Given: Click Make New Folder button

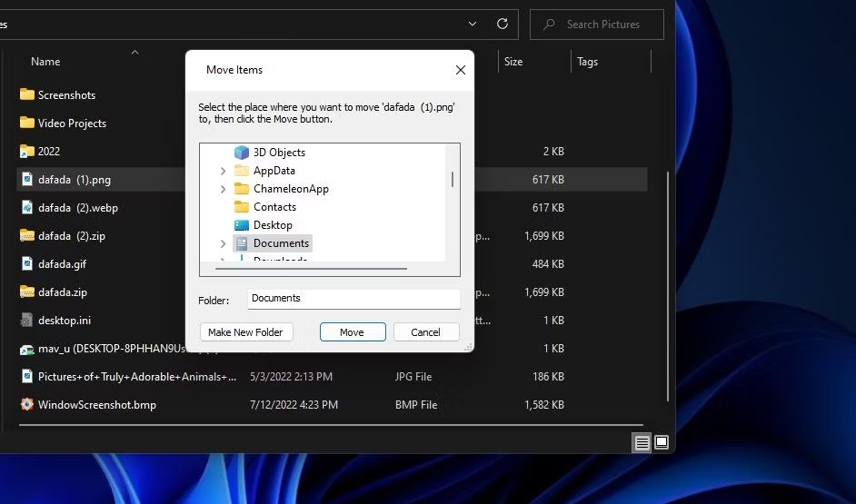Looking at the screenshot, I should coord(246,332).
